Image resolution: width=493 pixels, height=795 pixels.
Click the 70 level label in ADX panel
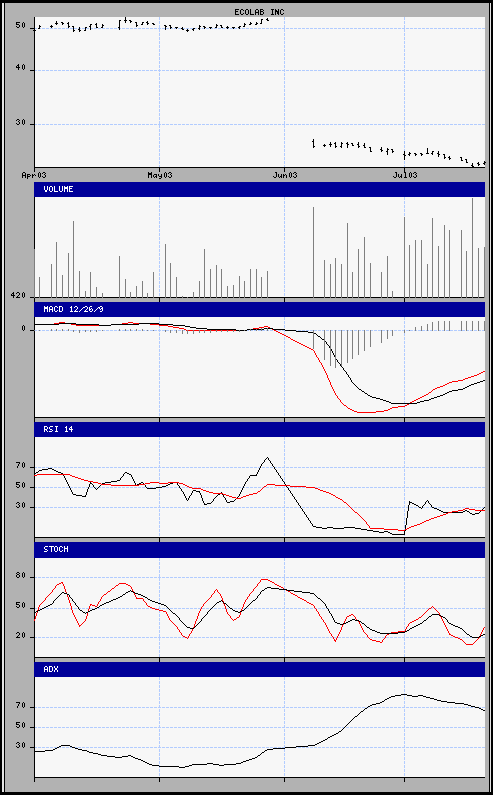[21, 706]
